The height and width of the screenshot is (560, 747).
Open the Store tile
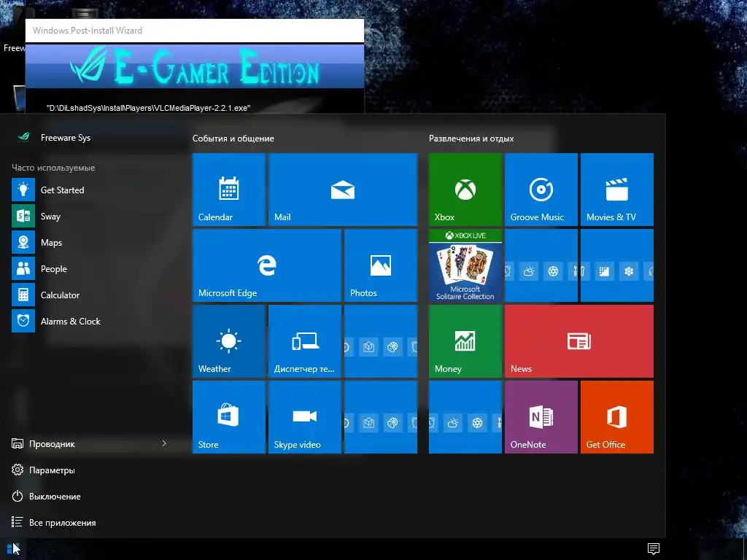[228, 417]
